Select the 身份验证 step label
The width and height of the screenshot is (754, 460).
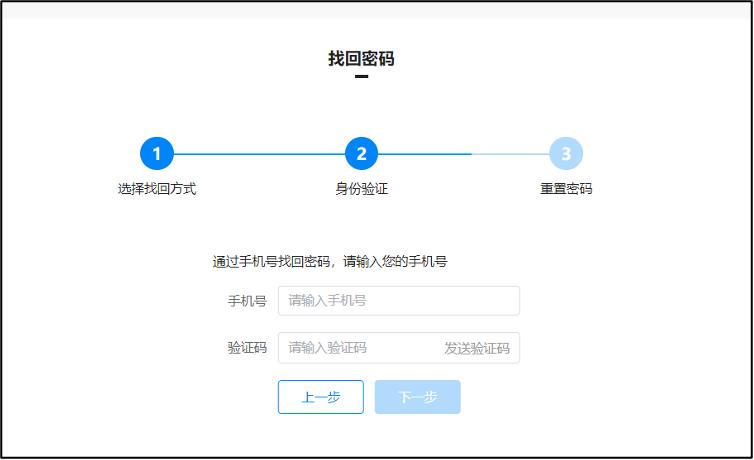pos(361,189)
